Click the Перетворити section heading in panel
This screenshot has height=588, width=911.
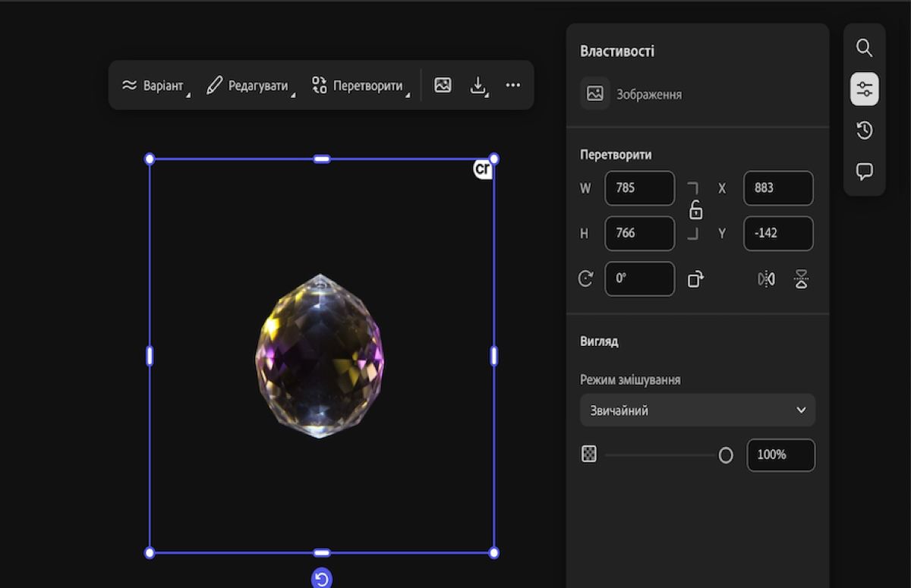[x=616, y=155]
